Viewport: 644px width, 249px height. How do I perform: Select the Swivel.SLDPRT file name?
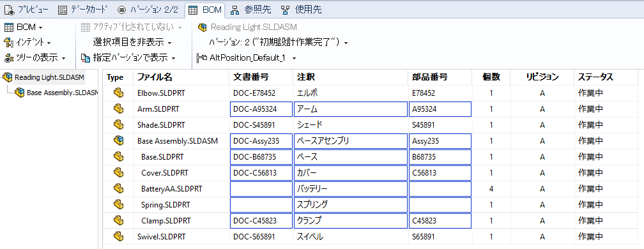[162, 237]
